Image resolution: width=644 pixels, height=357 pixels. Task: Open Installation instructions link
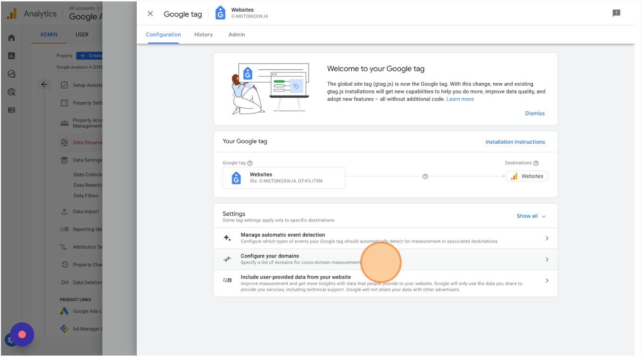point(515,142)
